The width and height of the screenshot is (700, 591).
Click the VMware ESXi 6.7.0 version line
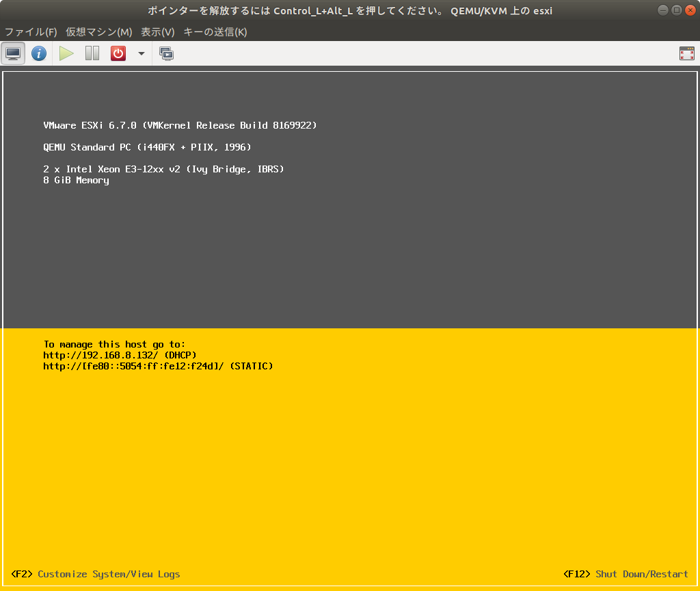coord(180,126)
